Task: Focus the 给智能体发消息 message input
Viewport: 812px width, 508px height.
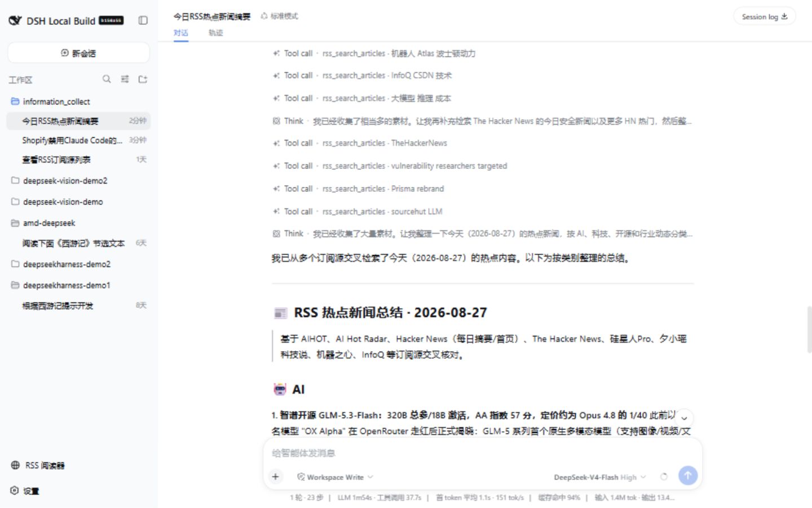Action: pos(482,453)
